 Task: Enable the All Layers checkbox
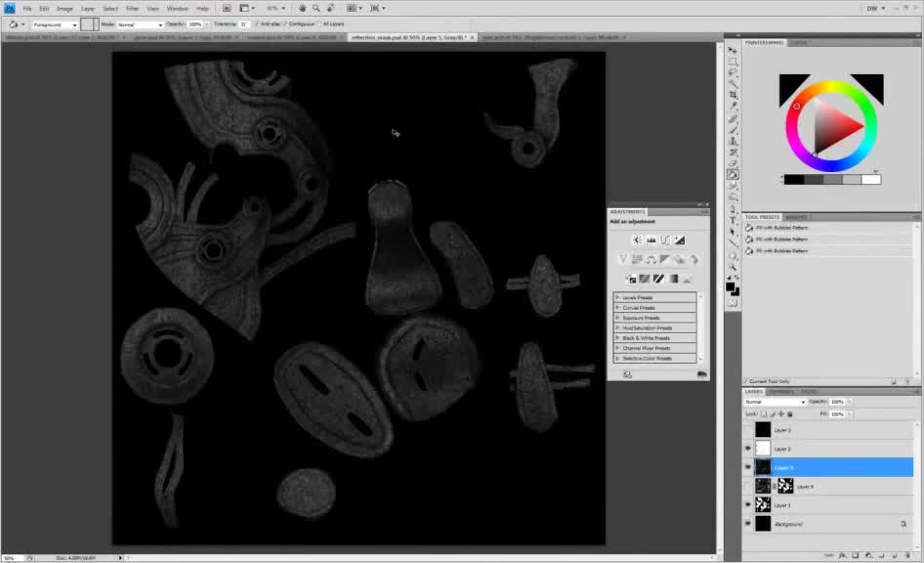point(320,23)
